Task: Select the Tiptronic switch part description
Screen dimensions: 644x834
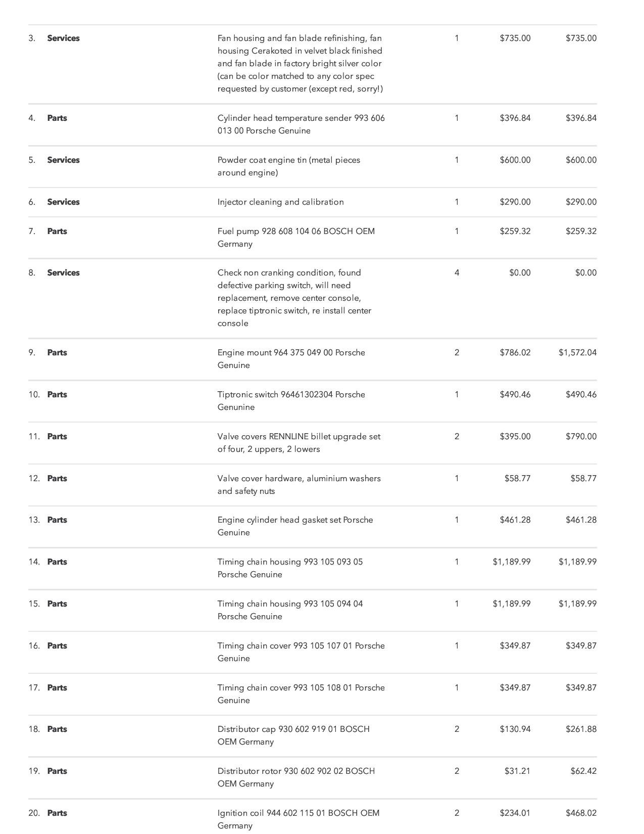Action: pos(291,401)
